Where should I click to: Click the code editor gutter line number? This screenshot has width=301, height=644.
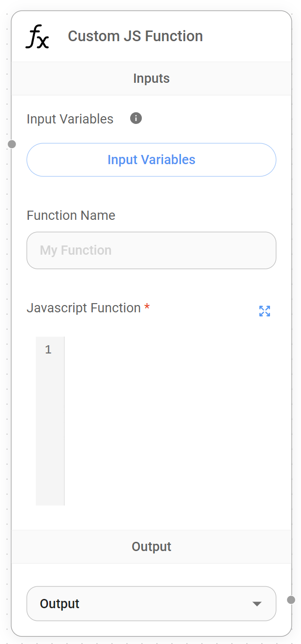pyautogui.click(x=48, y=349)
